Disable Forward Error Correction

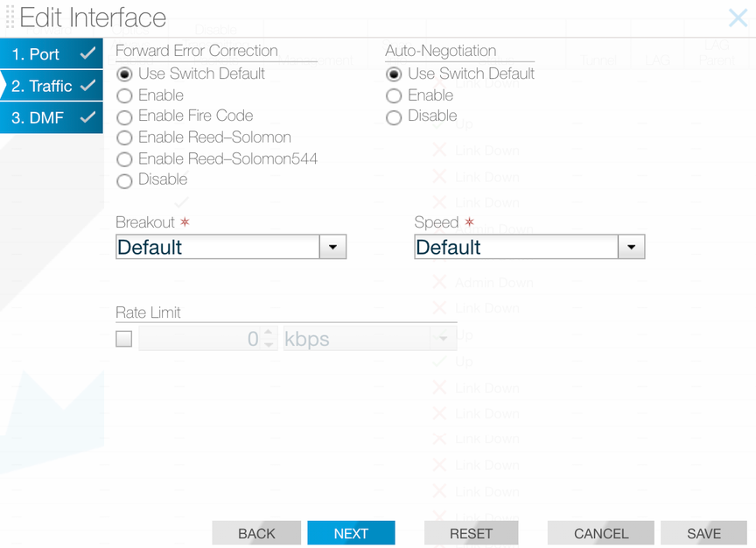point(123,180)
